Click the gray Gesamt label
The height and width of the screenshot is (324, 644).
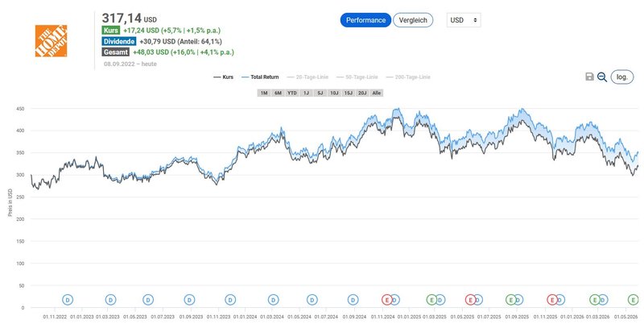tap(116, 52)
